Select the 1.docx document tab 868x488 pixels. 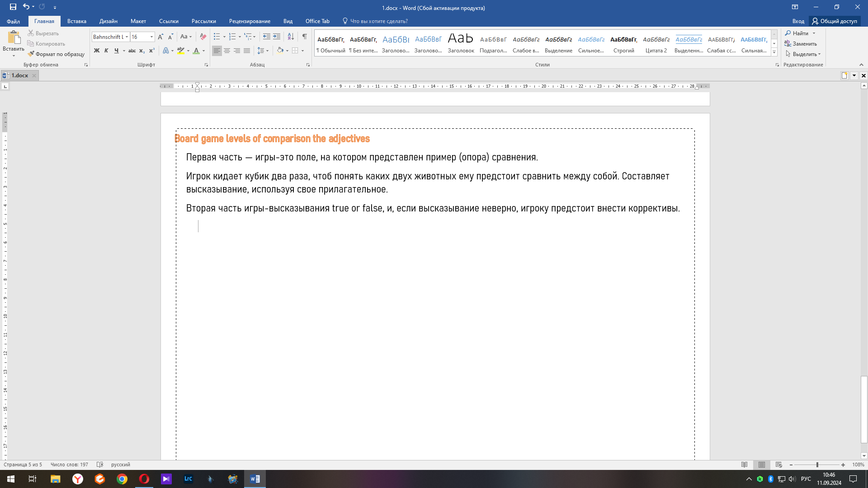[19, 75]
